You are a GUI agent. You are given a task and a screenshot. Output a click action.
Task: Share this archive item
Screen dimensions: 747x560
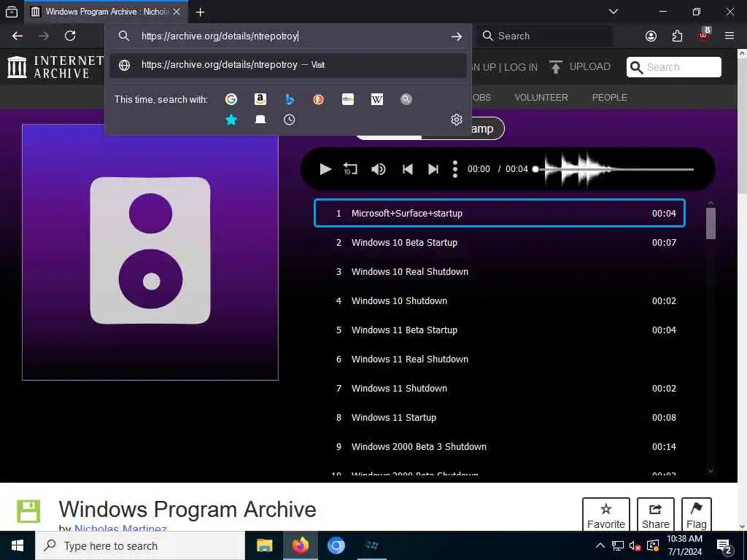coord(656,516)
